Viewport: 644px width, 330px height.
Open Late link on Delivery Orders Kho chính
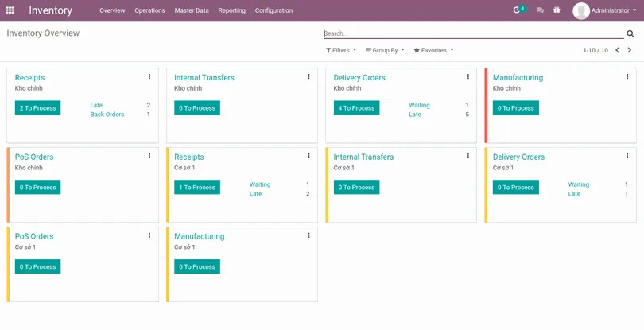point(415,115)
